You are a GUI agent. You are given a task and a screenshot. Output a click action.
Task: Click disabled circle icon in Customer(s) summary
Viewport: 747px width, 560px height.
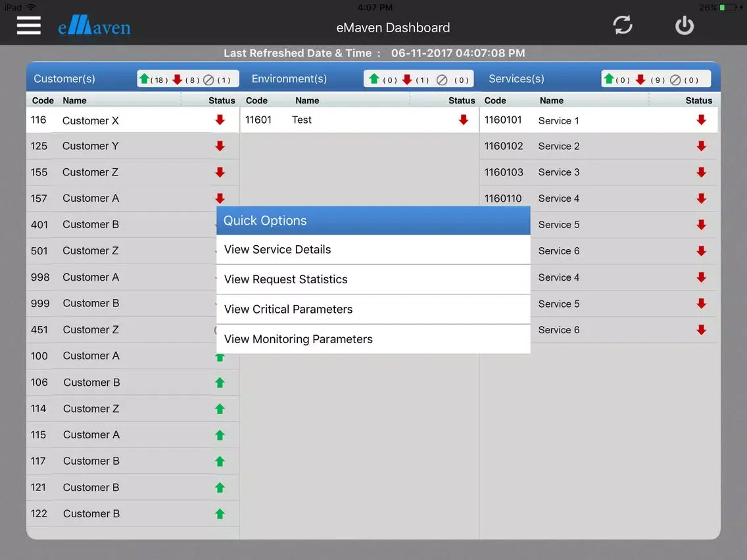(x=208, y=80)
